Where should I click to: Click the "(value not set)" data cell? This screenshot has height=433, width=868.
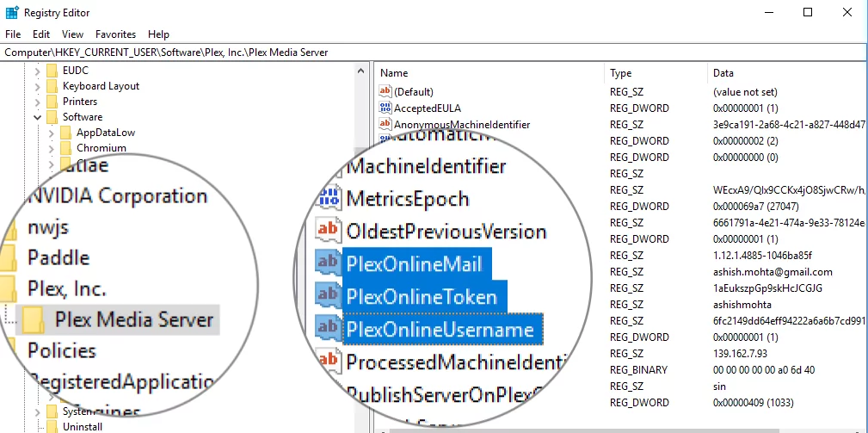[x=745, y=92]
